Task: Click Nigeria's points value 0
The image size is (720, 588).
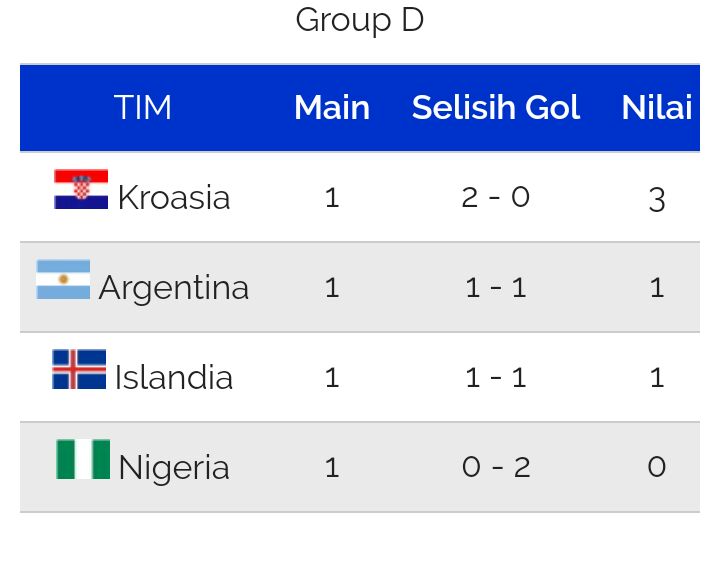Action: click(x=657, y=467)
